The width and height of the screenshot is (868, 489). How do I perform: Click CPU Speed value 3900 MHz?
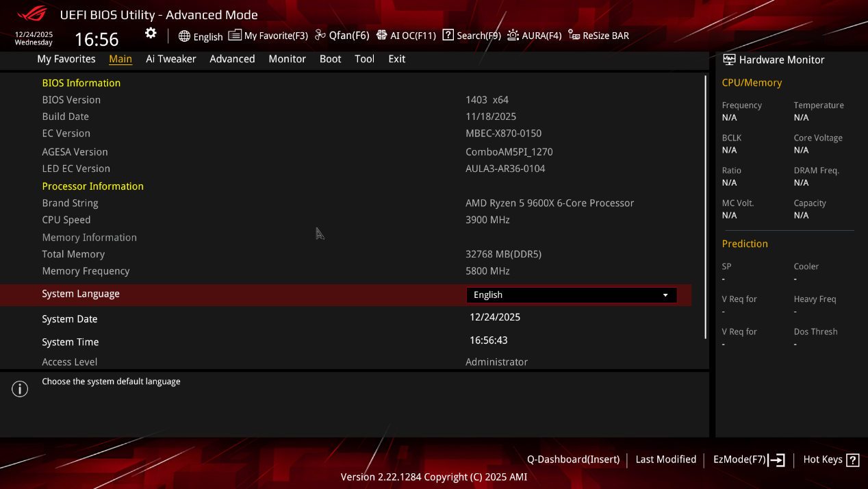[487, 220]
